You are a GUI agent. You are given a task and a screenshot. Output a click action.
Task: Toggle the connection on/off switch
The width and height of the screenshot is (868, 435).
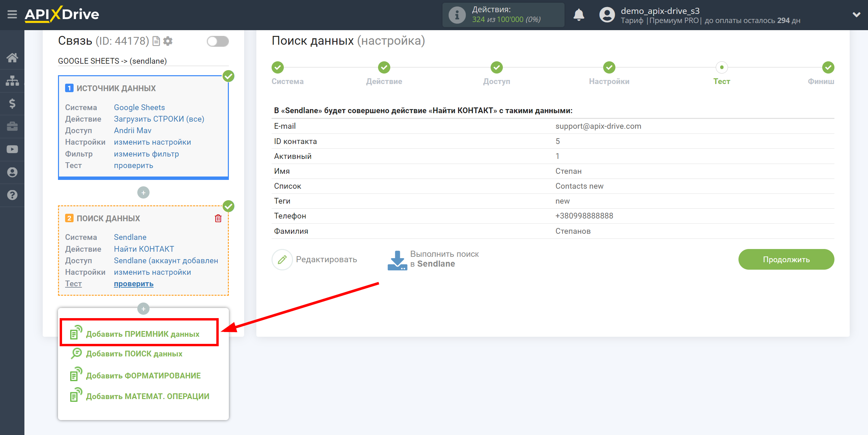[218, 41]
